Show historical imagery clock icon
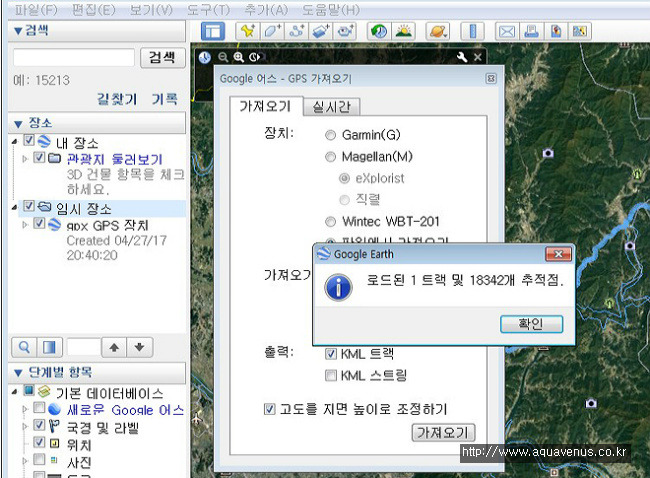The height and width of the screenshot is (478, 650). coord(378,32)
